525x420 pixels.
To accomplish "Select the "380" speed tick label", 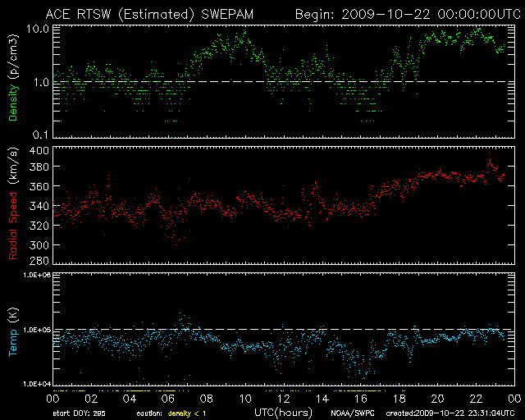I will click(39, 167).
